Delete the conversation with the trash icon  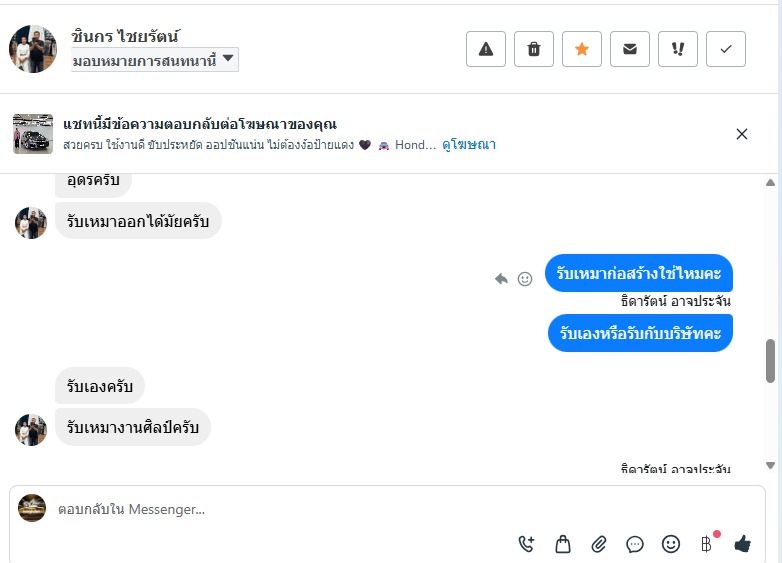pyautogui.click(x=534, y=49)
